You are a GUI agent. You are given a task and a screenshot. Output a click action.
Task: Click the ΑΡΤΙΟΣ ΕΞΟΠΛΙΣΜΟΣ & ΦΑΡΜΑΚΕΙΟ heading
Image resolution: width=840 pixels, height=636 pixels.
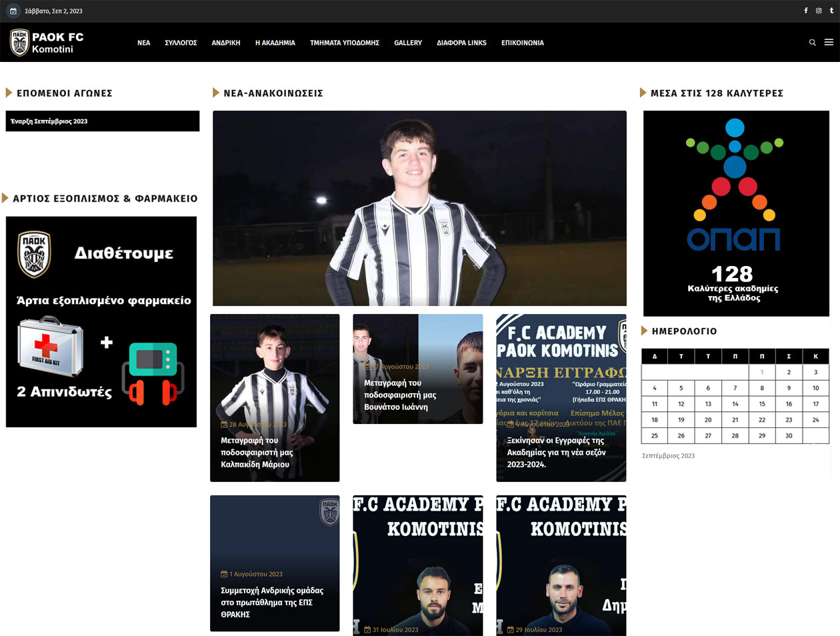[105, 199]
